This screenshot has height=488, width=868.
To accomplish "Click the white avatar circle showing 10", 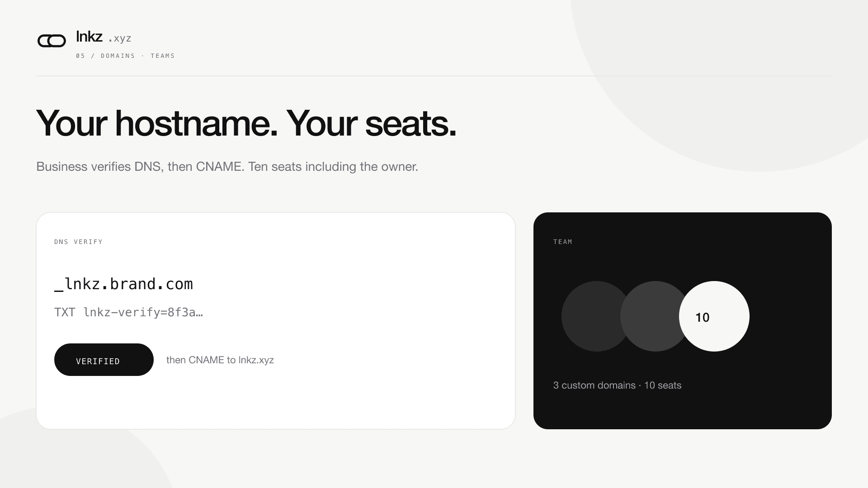I will tap(714, 316).
